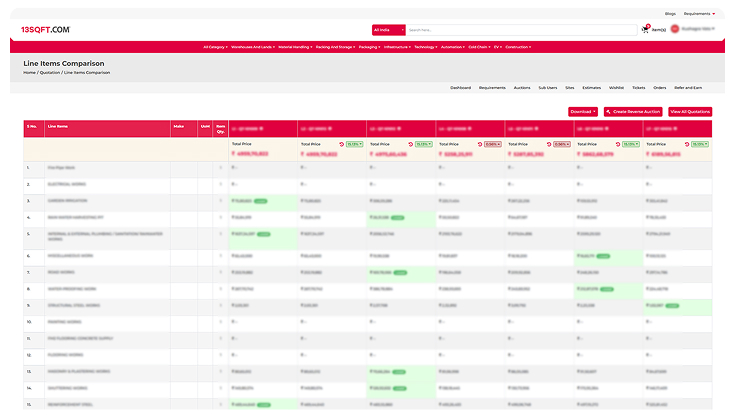Click the Make column header
The image size is (740, 415).
[184, 129]
